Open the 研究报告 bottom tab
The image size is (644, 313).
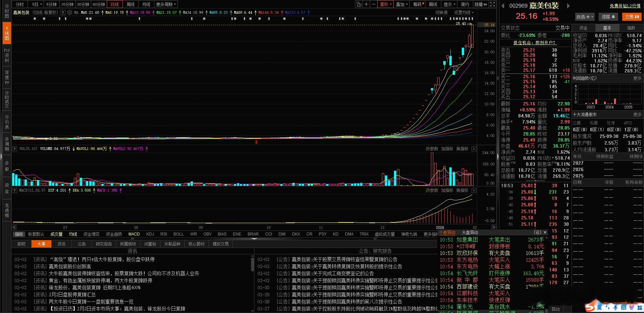point(104,244)
